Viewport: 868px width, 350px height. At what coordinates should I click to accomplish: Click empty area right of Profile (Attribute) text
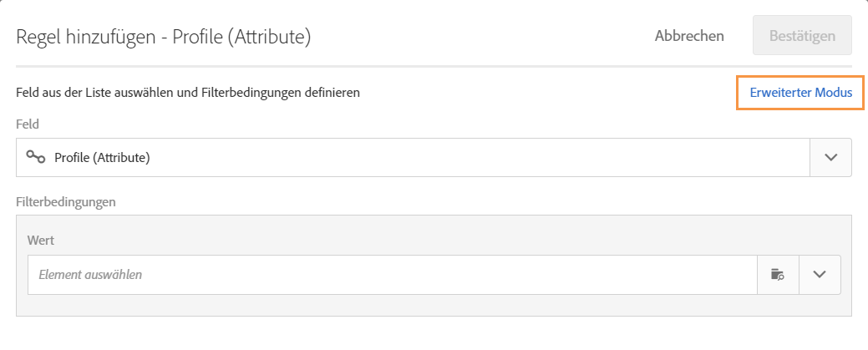[x=501, y=157]
